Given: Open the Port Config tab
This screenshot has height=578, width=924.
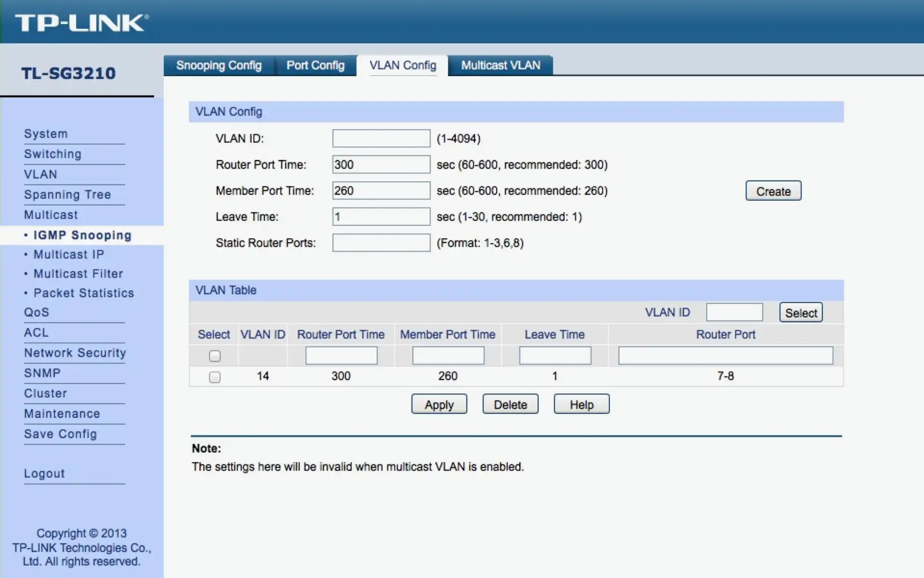Looking at the screenshot, I should (x=315, y=66).
